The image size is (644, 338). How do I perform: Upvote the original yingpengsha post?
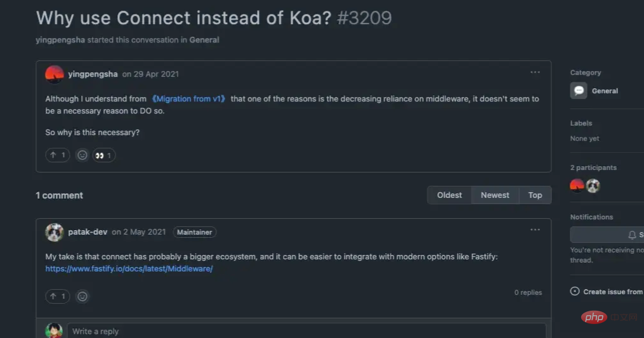coord(58,155)
